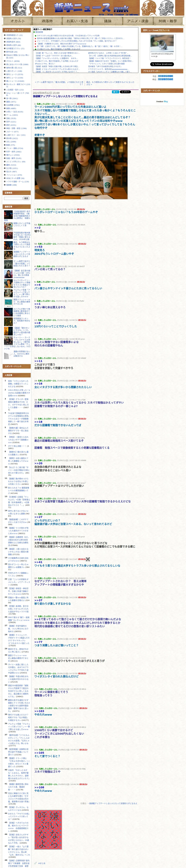Click the >>103 anchor reference

[39, 711]
